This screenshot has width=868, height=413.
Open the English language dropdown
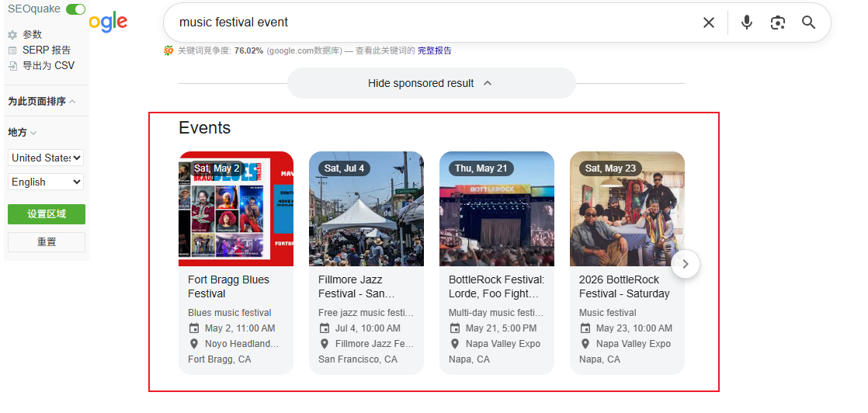tap(46, 182)
